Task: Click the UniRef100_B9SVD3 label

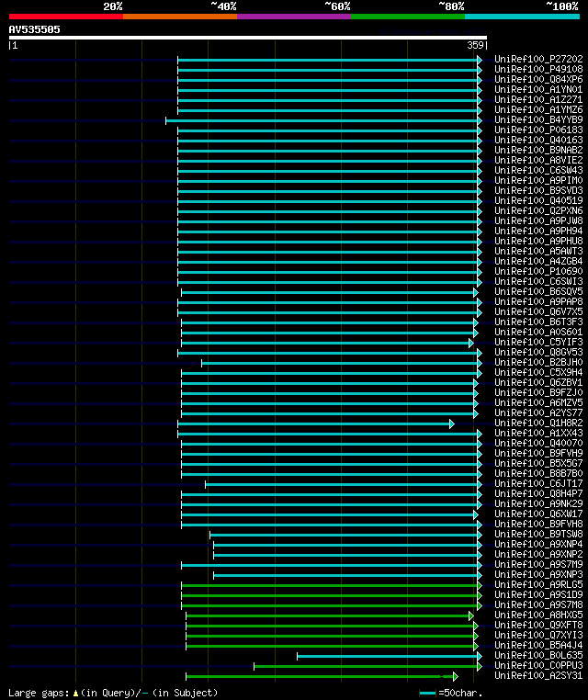Action: tap(538, 190)
